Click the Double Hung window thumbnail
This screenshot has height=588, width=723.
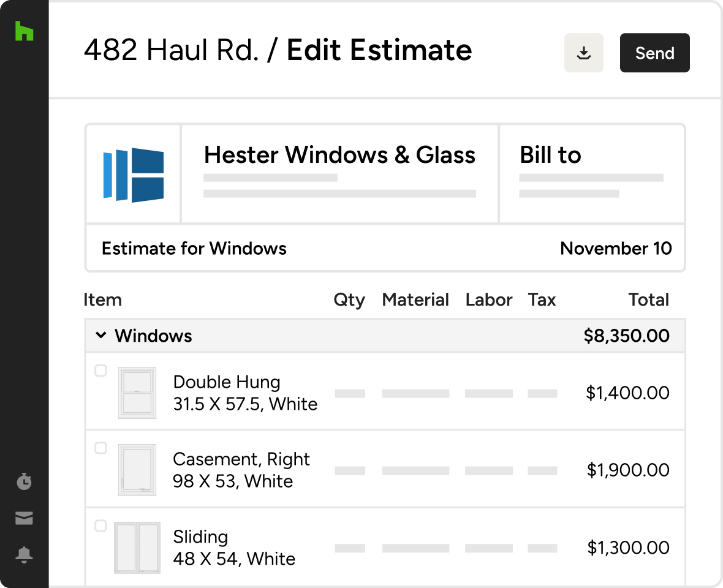(x=137, y=393)
